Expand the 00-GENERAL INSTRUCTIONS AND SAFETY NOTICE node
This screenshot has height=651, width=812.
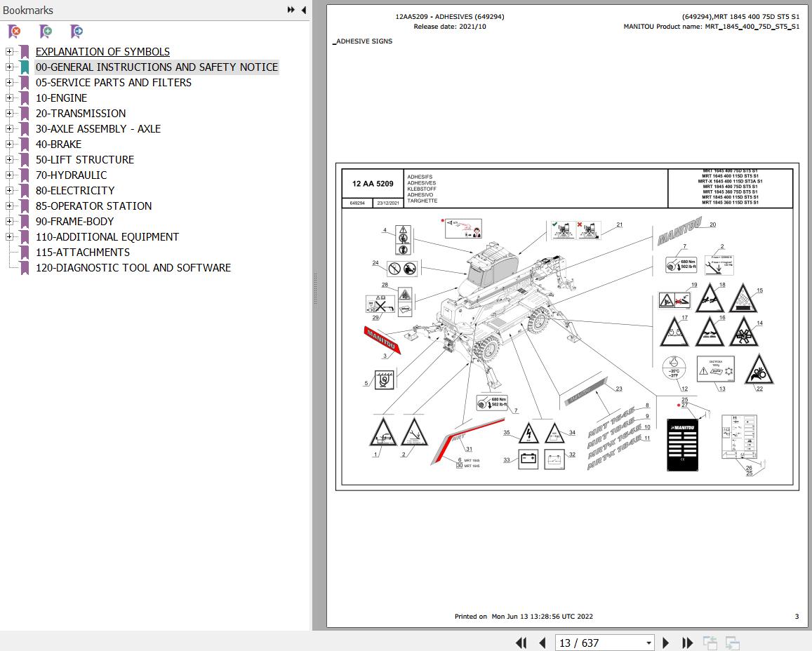(9, 67)
